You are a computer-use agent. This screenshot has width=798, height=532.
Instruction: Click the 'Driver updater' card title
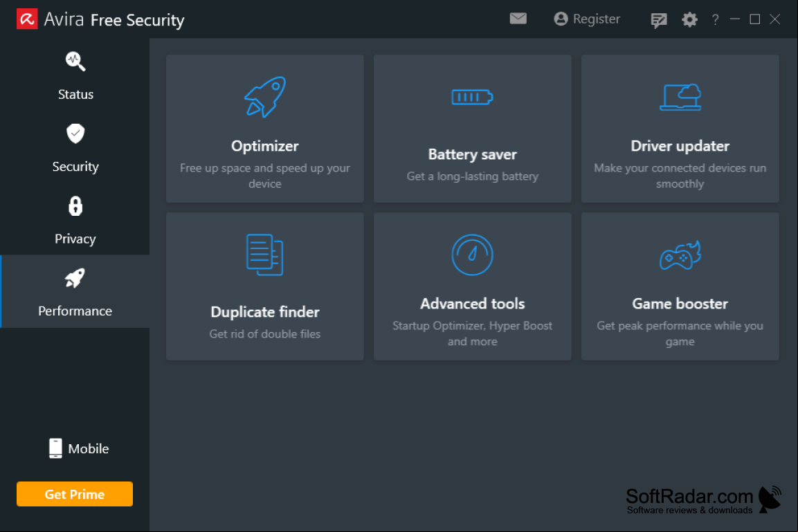point(680,146)
